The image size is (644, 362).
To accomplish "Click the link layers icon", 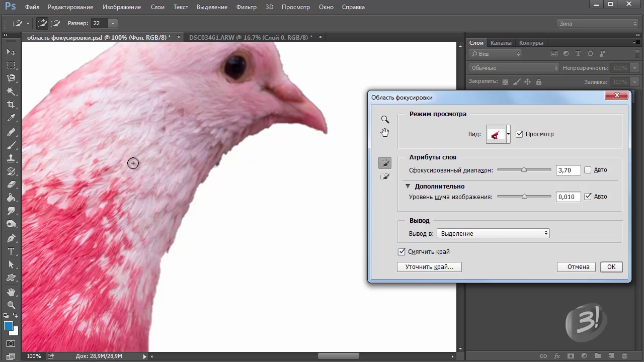I will [x=543, y=356].
